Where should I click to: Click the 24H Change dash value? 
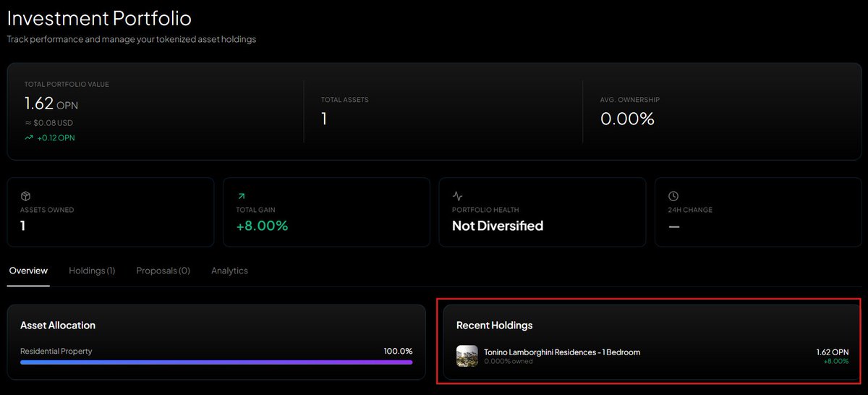tap(673, 226)
